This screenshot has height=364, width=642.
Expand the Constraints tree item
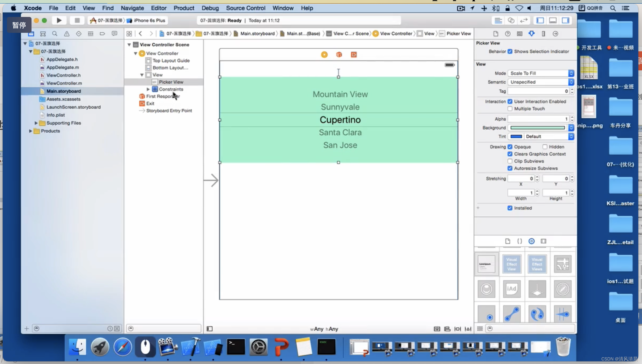(x=148, y=89)
